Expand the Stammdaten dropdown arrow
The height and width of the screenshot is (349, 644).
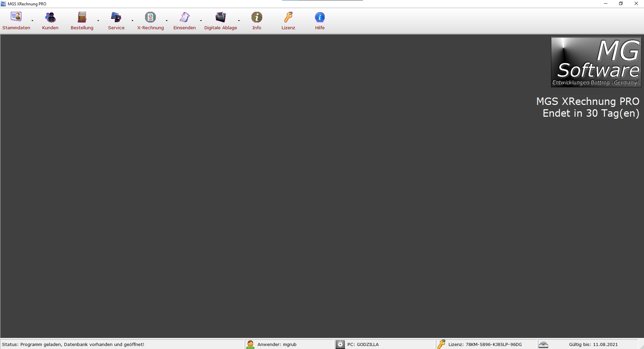(33, 21)
